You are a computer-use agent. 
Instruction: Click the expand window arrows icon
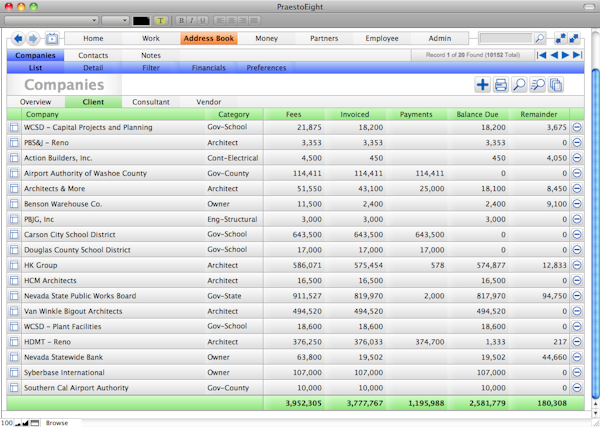(x=574, y=38)
